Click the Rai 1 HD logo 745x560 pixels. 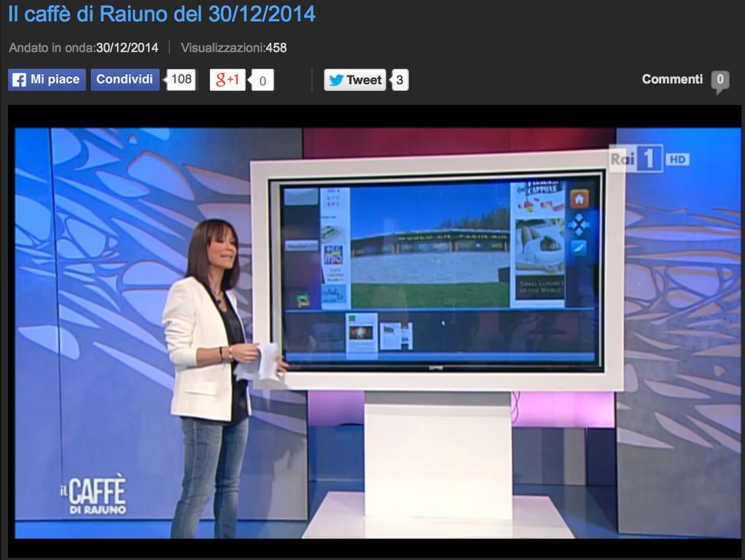tap(648, 160)
